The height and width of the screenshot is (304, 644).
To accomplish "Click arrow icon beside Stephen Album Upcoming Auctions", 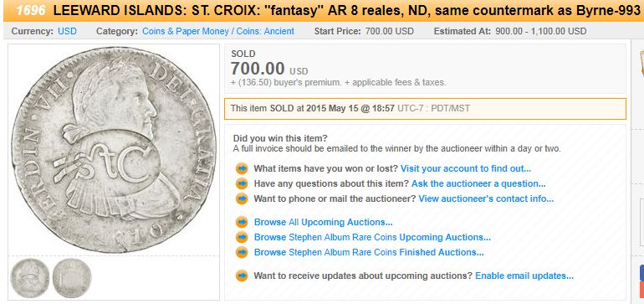I will point(242,237).
